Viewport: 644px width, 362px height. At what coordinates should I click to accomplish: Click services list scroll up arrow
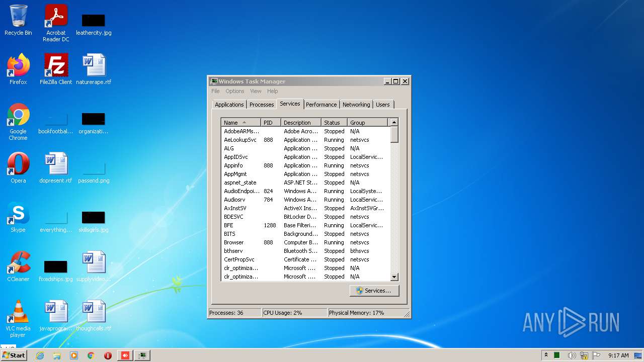(x=394, y=122)
